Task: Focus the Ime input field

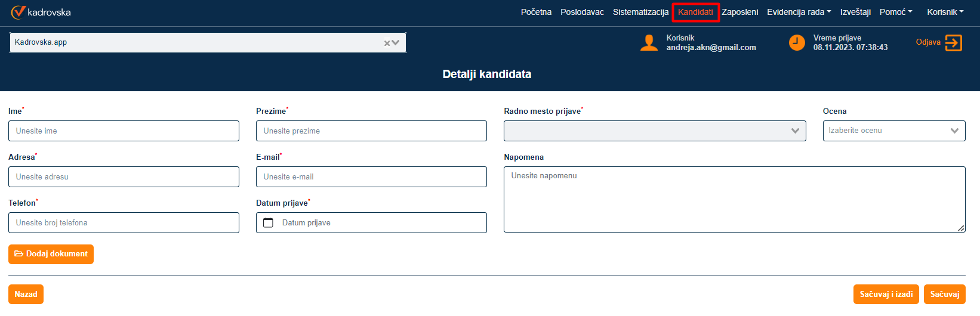Action: [124, 131]
